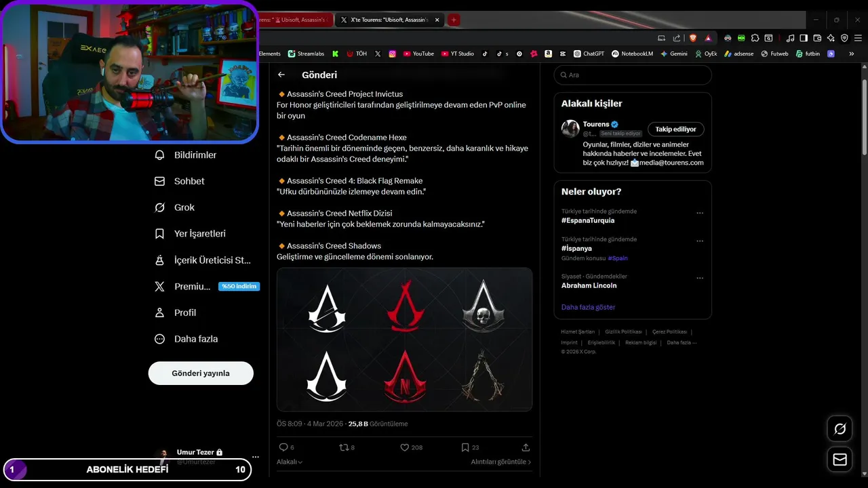Open more options for #İspanya trend

[700, 241]
